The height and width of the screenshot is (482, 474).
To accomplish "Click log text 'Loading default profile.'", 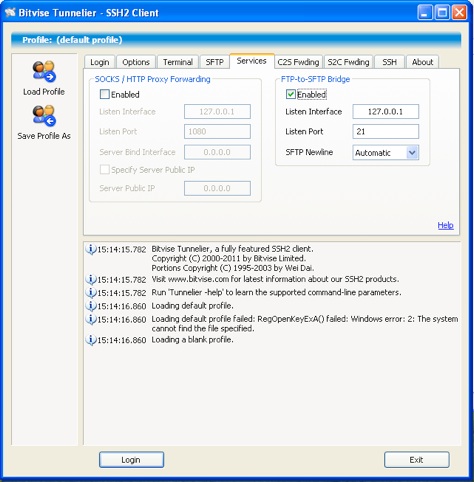I will 192,306.
